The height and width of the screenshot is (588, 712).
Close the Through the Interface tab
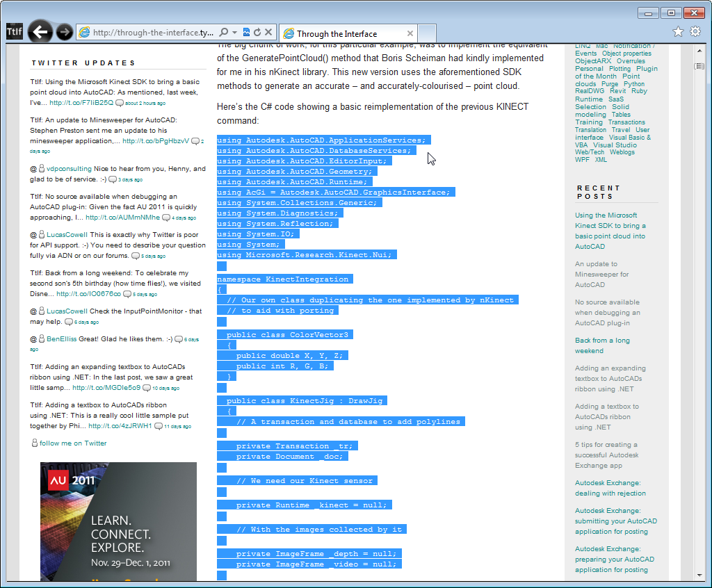(410, 33)
